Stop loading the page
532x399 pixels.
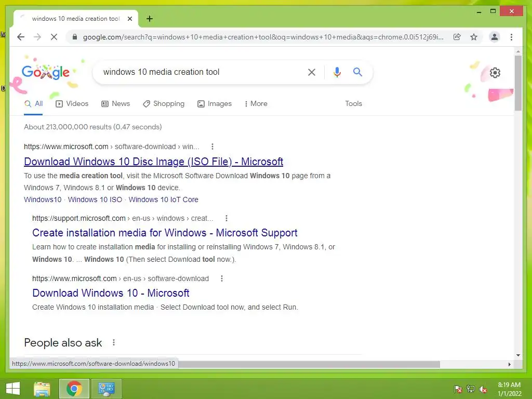(54, 37)
